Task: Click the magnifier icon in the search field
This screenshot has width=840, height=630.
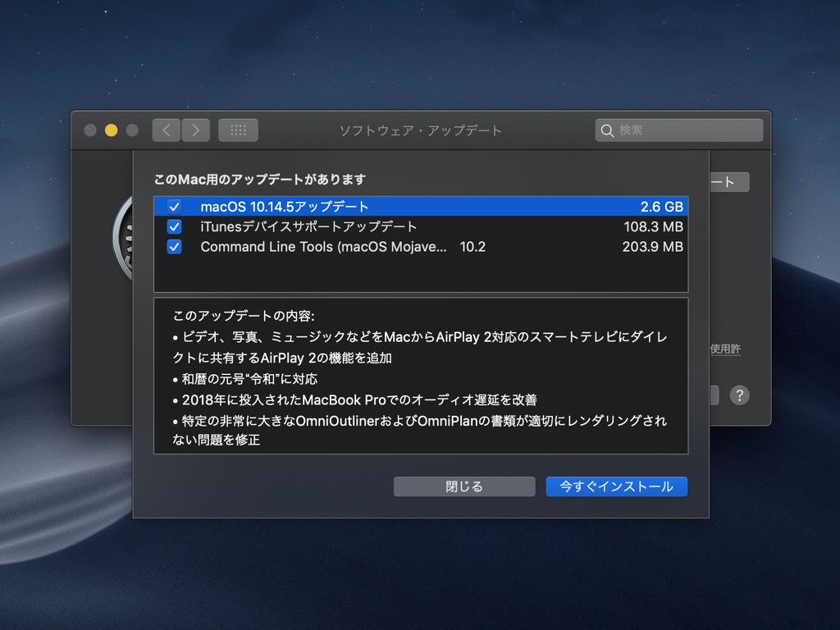Action: tap(607, 130)
